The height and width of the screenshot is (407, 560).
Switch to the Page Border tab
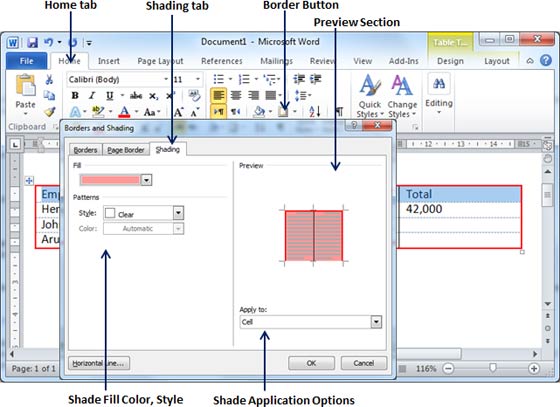coord(126,150)
